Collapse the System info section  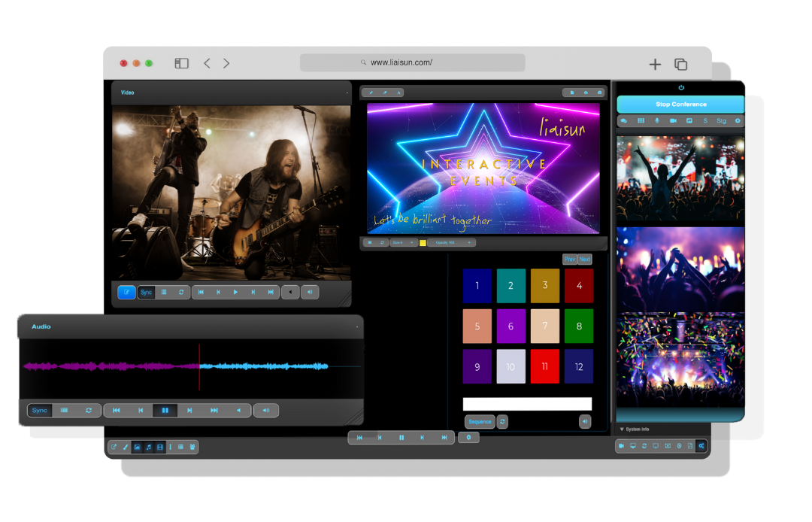pyautogui.click(x=635, y=429)
